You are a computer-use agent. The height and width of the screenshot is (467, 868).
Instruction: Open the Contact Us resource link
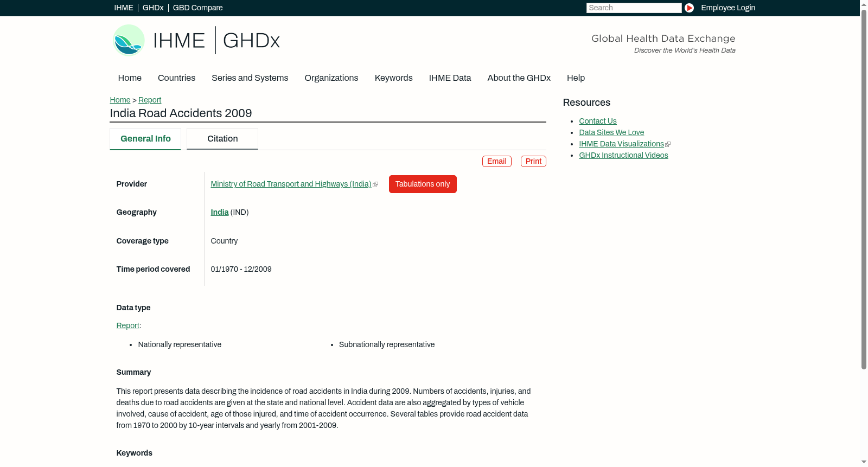(x=598, y=121)
